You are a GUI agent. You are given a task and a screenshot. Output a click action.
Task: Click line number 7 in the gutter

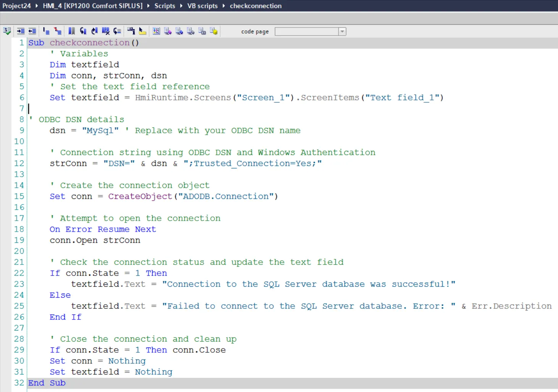pyautogui.click(x=22, y=108)
